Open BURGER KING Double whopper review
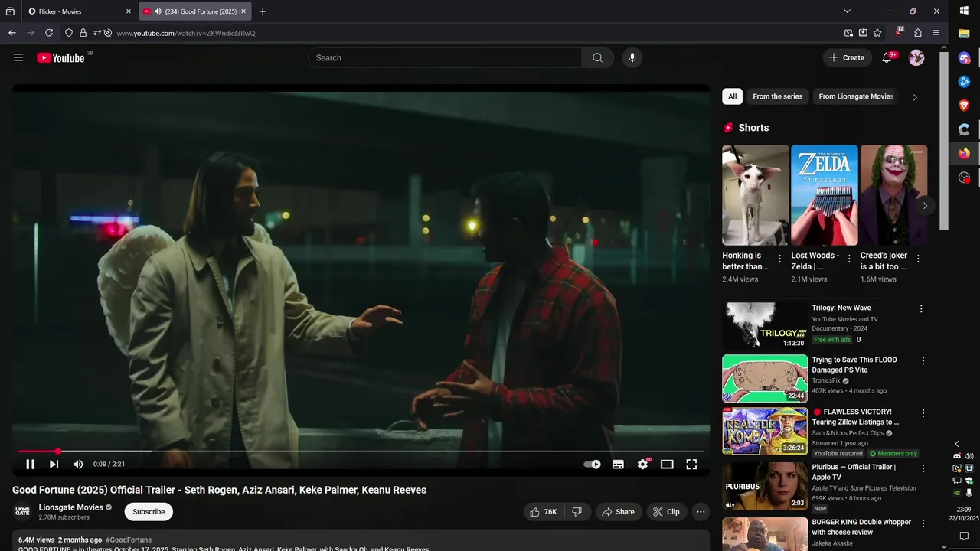The height and width of the screenshot is (551, 980). 861,527
